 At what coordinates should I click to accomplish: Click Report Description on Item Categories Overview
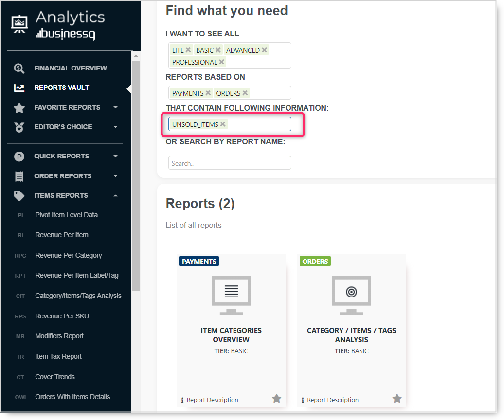click(x=212, y=400)
